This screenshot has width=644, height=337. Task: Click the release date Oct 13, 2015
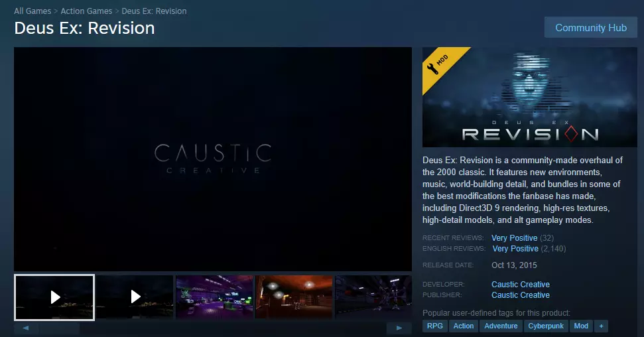point(514,265)
